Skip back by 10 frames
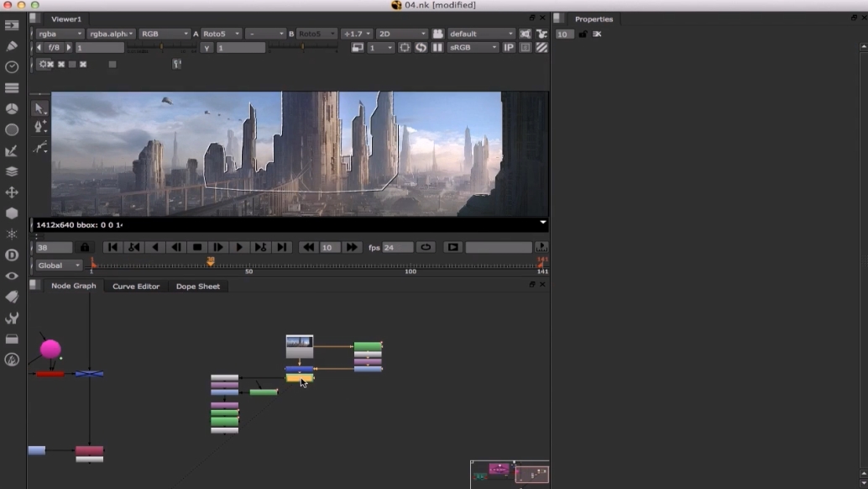Screen dimensions: 868x489 (308, 248)
